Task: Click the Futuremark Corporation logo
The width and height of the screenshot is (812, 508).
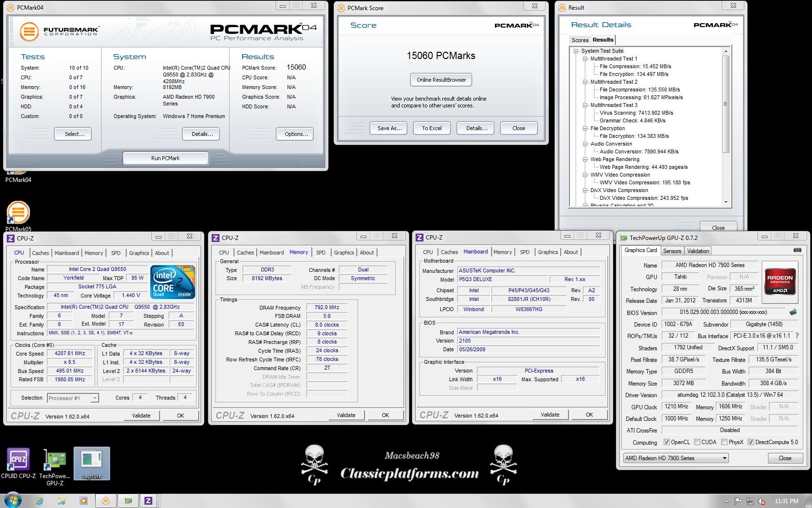Action: point(59,31)
